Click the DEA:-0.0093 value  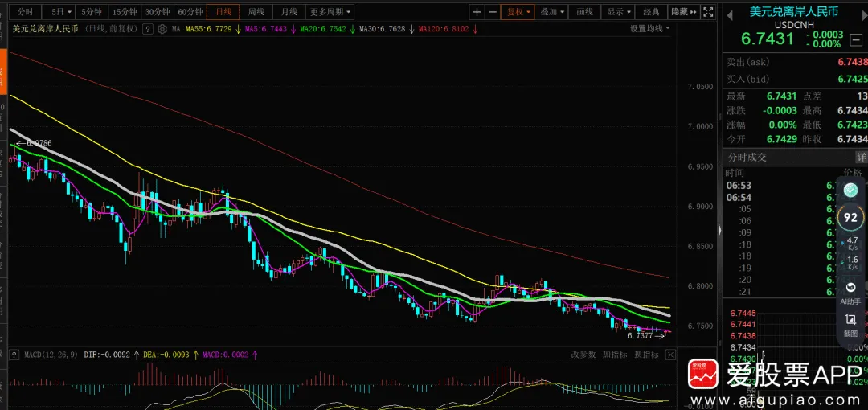point(166,355)
